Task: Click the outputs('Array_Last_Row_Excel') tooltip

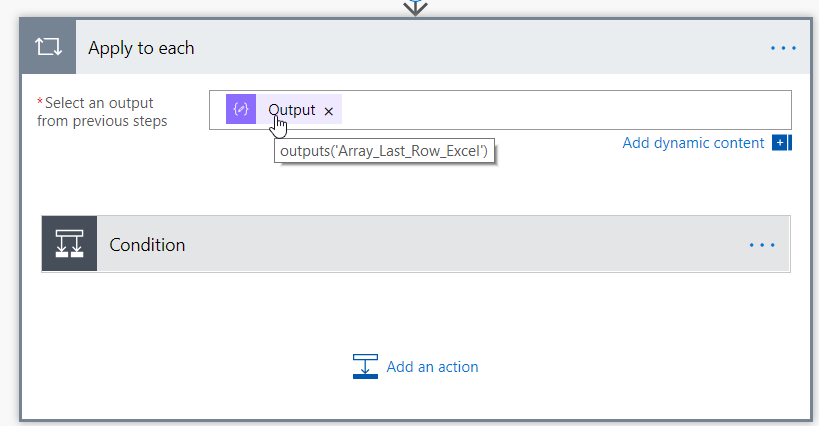Action: pos(385,152)
